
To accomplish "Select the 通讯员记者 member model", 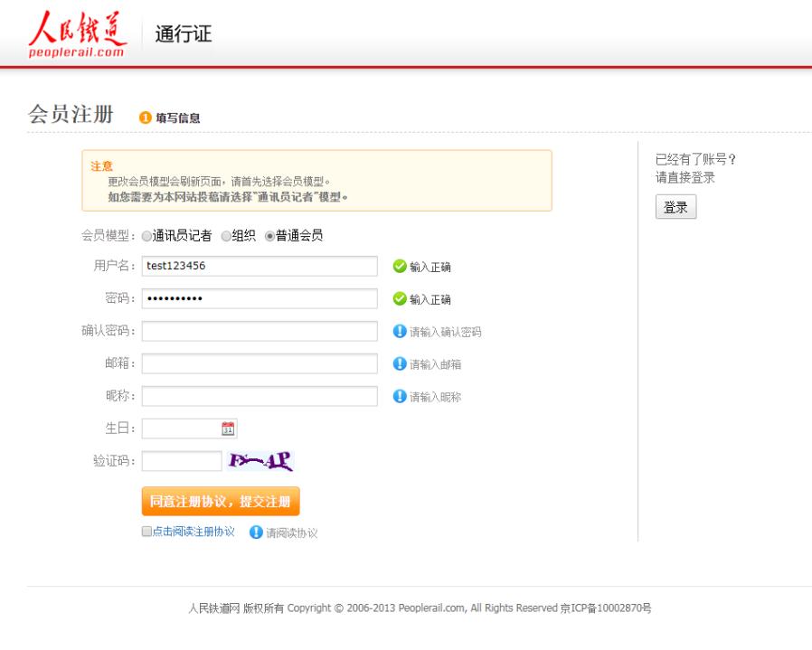I will [x=146, y=236].
